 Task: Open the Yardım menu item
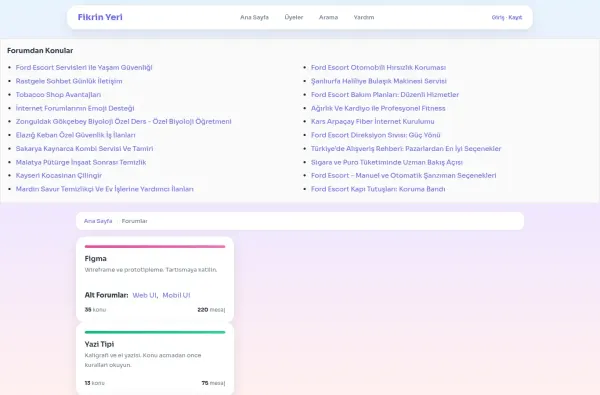point(364,17)
